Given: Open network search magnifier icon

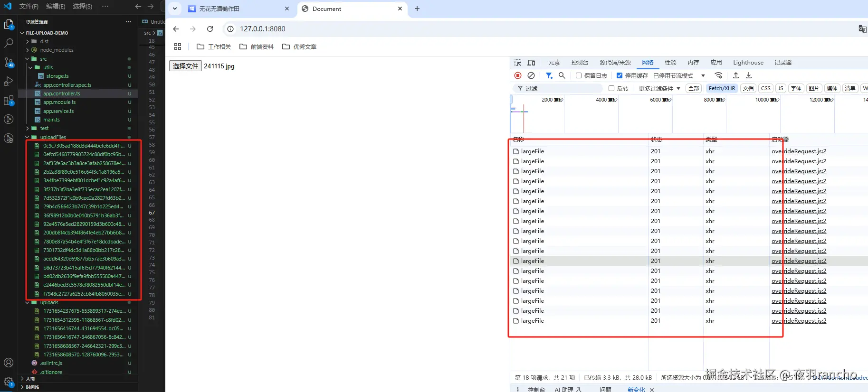Looking at the screenshot, I should click(x=562, y=75).
